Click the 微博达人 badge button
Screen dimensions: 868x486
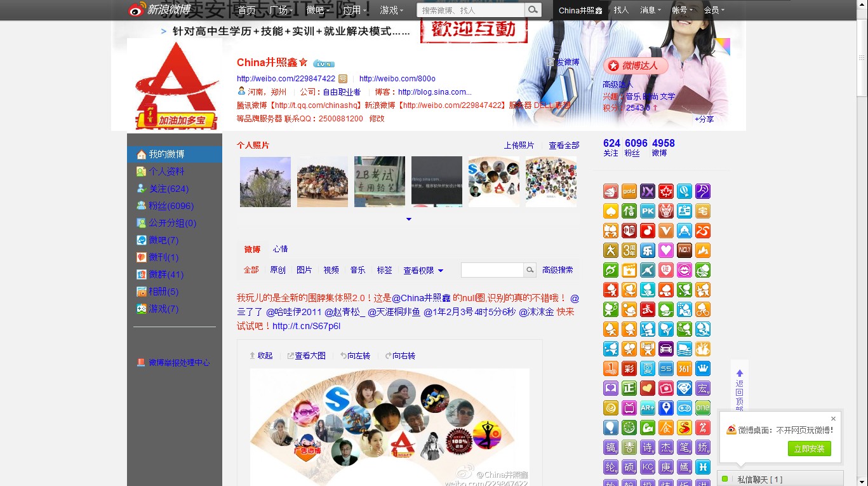635,65
